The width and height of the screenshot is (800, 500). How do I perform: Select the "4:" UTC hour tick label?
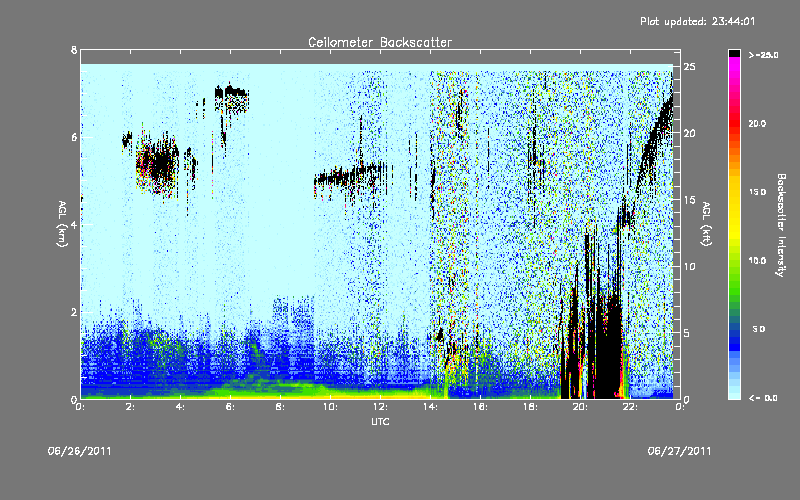(180, 407)
